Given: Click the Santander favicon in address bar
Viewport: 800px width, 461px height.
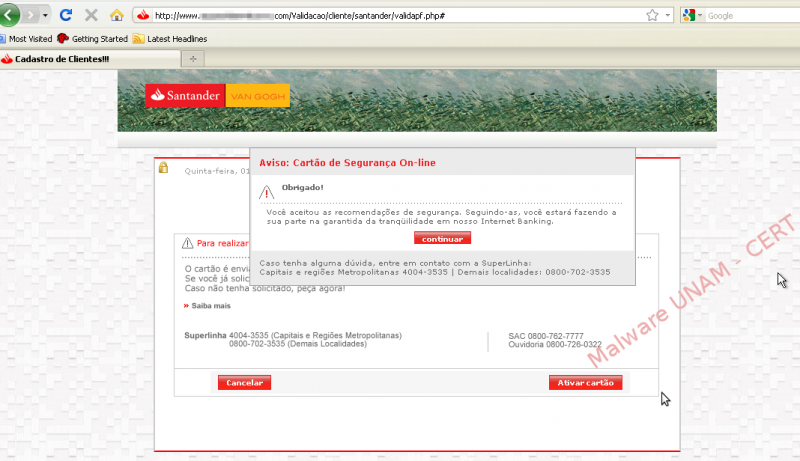Looking at the screenshot, I should [143, 15].
